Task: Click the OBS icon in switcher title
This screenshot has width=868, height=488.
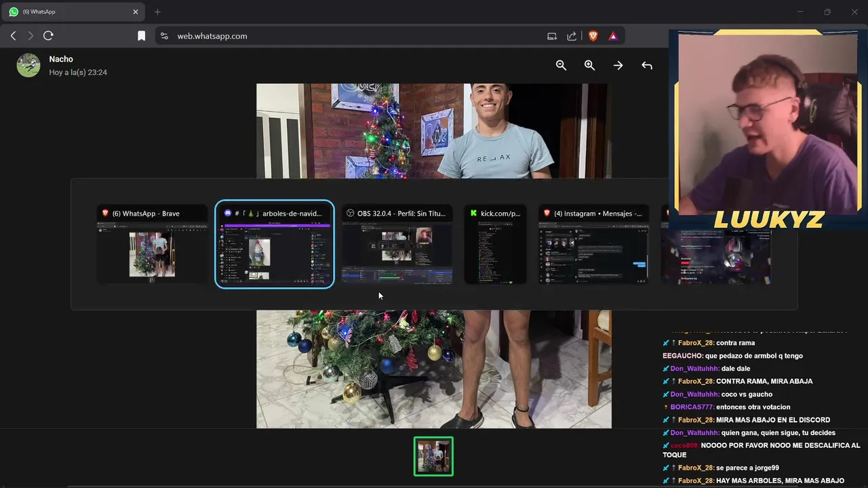Action: 350,213
